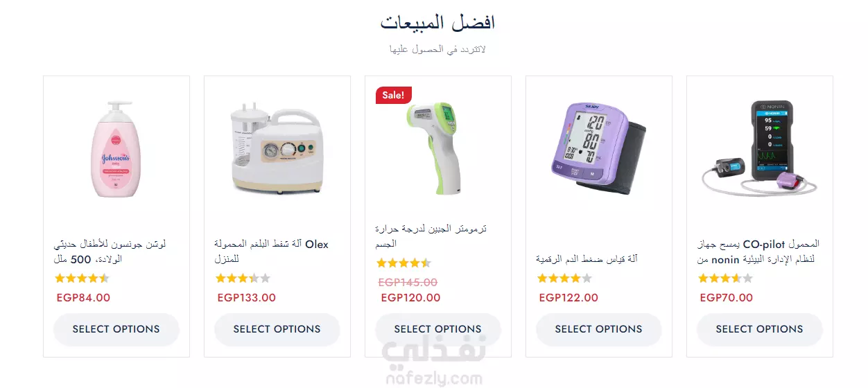
Task: Click star rating under Johnson's lotion
Action: pyautogui.click(x=82, y=279)
